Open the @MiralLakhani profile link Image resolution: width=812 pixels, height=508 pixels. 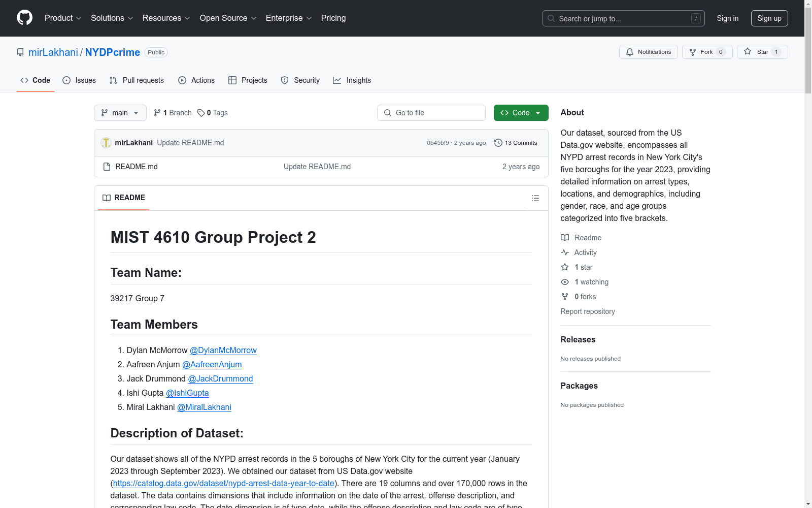[204, 407]
